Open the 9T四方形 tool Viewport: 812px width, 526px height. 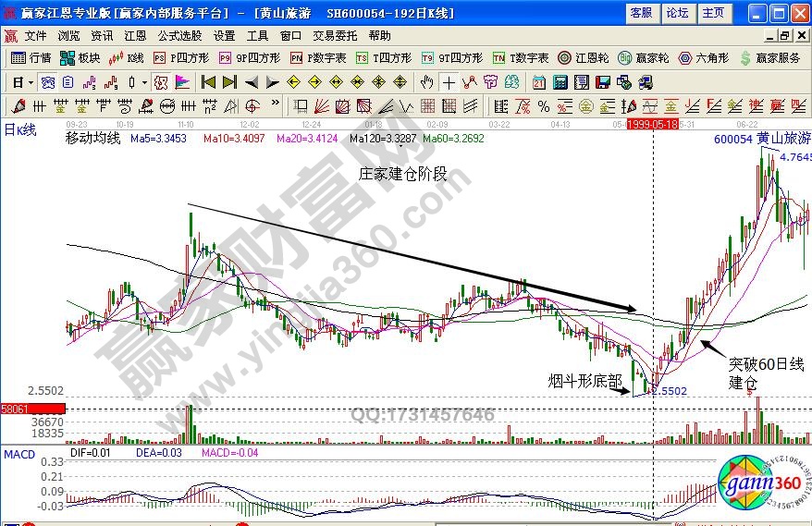tap(452, 58)
